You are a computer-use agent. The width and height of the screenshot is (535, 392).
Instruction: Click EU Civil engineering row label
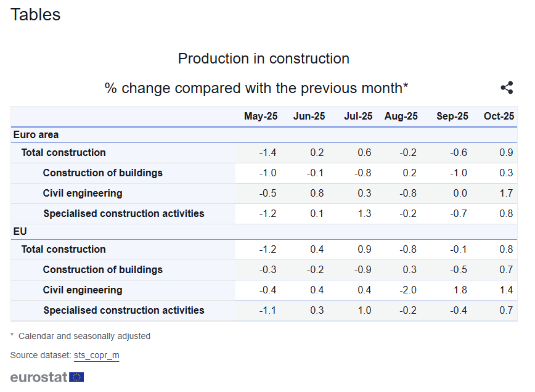pos(83,290)
